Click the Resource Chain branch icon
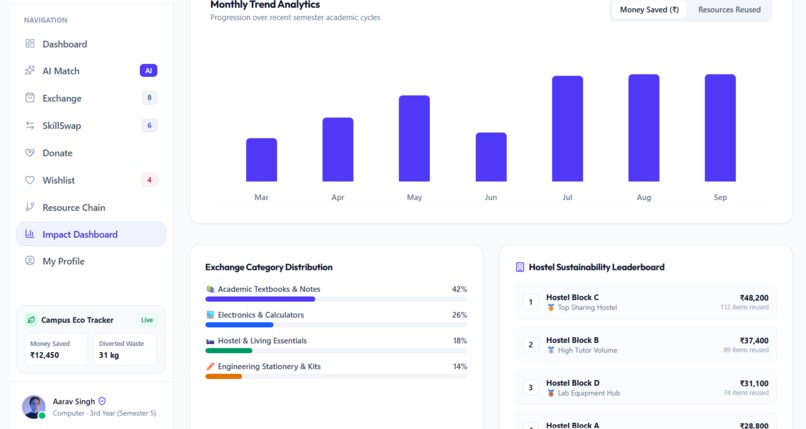The height and width of the screenshot is (429, 806). click(30, 207)
